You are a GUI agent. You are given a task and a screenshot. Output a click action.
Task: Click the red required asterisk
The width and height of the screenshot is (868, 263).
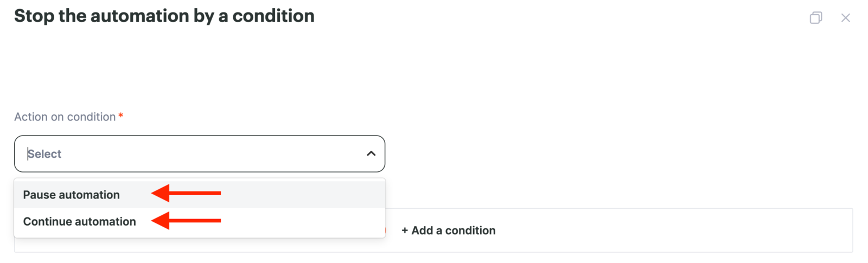[120, 116]
